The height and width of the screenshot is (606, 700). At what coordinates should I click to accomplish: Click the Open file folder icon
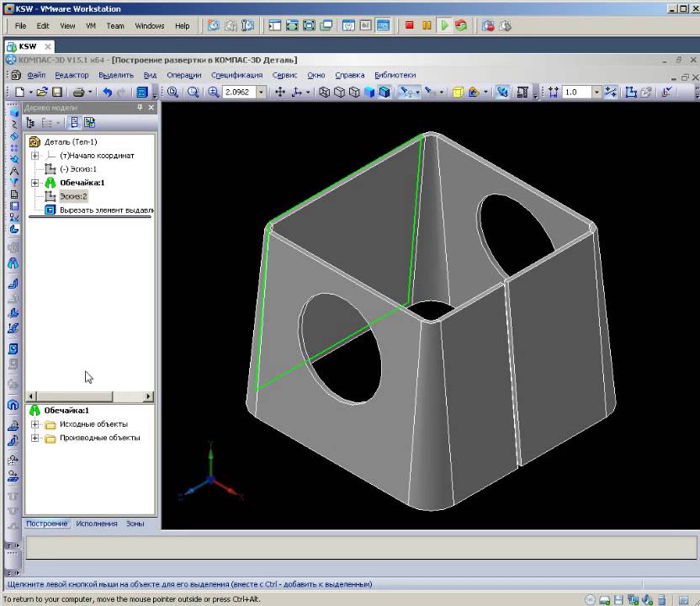41,92
